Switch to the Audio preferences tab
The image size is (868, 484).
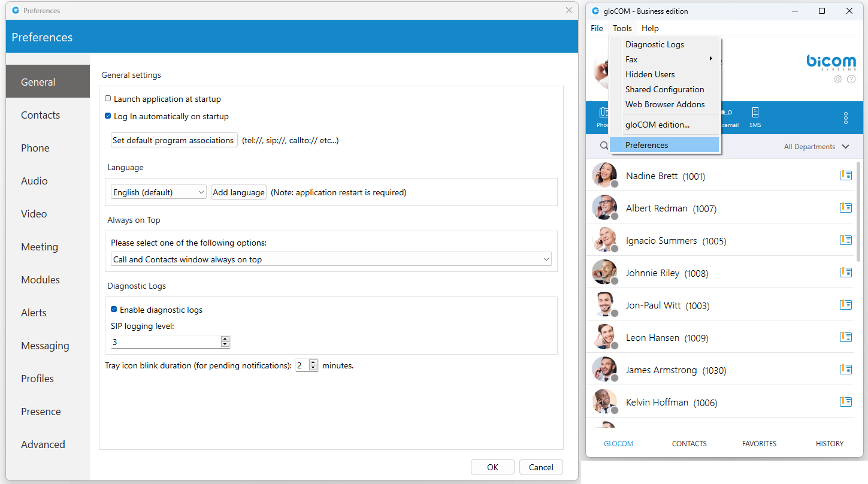(x=48, y=181)
